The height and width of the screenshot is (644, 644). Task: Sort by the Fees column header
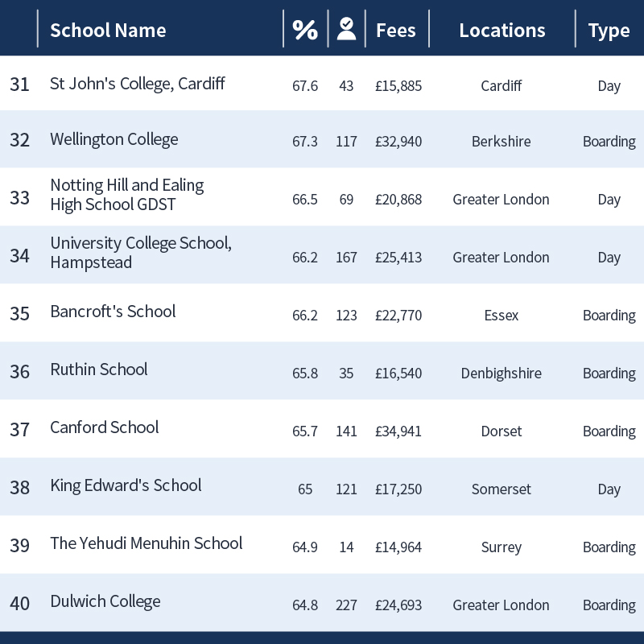coord(396,31)
